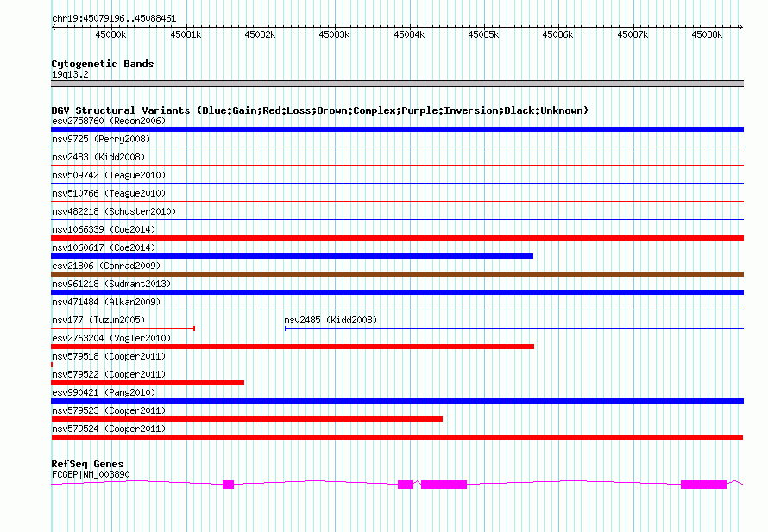This screenshot has width=768, height=532.
Task: Click the nsv509742 (Teague2010) label
Action: point(109,175)
